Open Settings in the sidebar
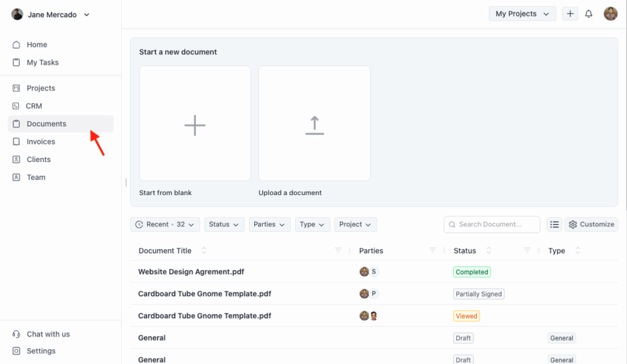 coord(34,351)
